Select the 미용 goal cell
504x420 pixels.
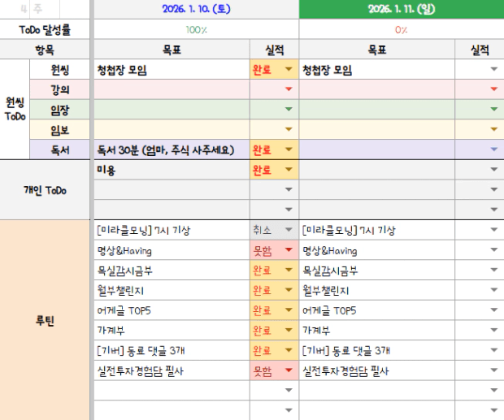coord(172,170)
